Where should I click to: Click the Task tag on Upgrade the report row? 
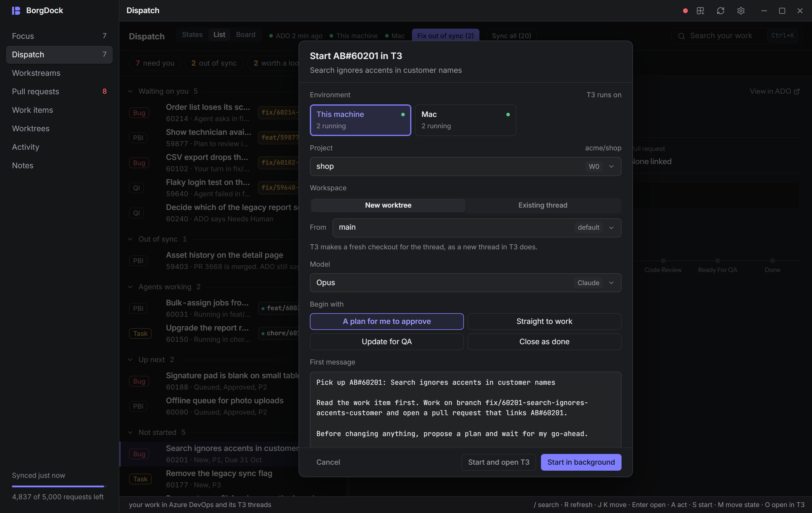coord(140,333)
